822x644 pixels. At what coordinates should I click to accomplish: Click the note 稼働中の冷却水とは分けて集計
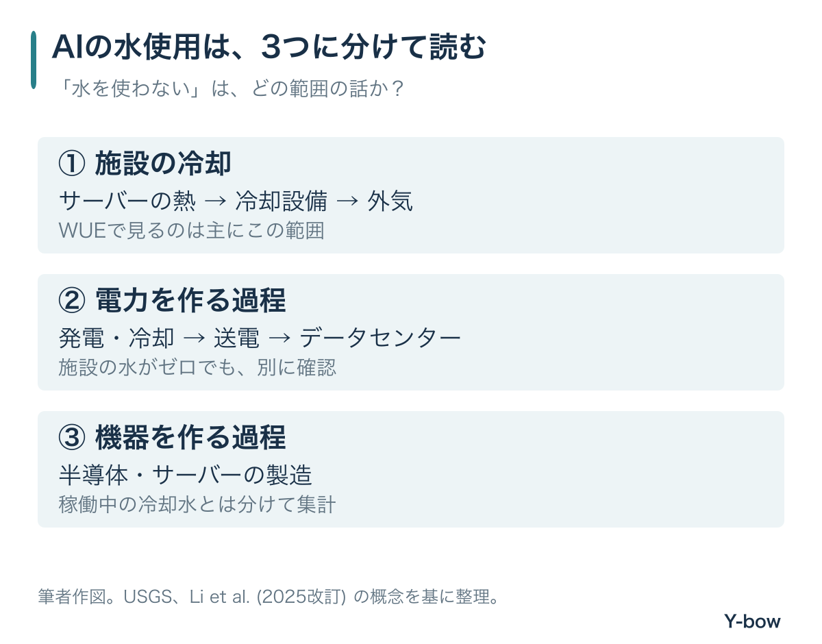[x=197, y=505]
